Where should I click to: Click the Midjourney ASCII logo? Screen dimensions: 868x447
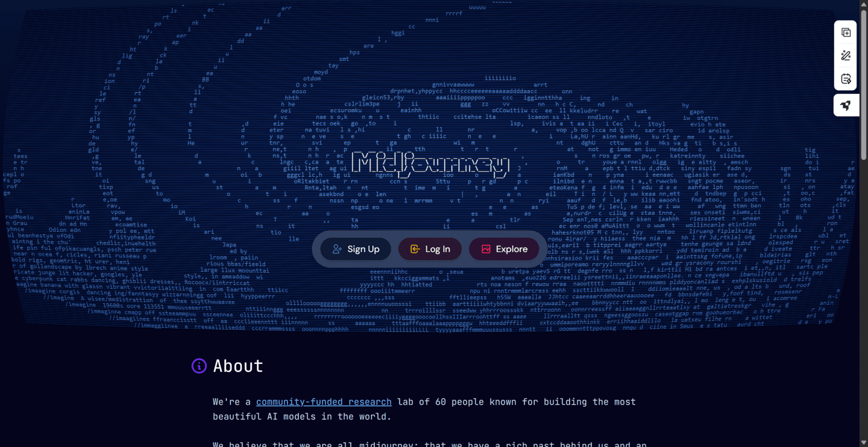coord(431,164)
